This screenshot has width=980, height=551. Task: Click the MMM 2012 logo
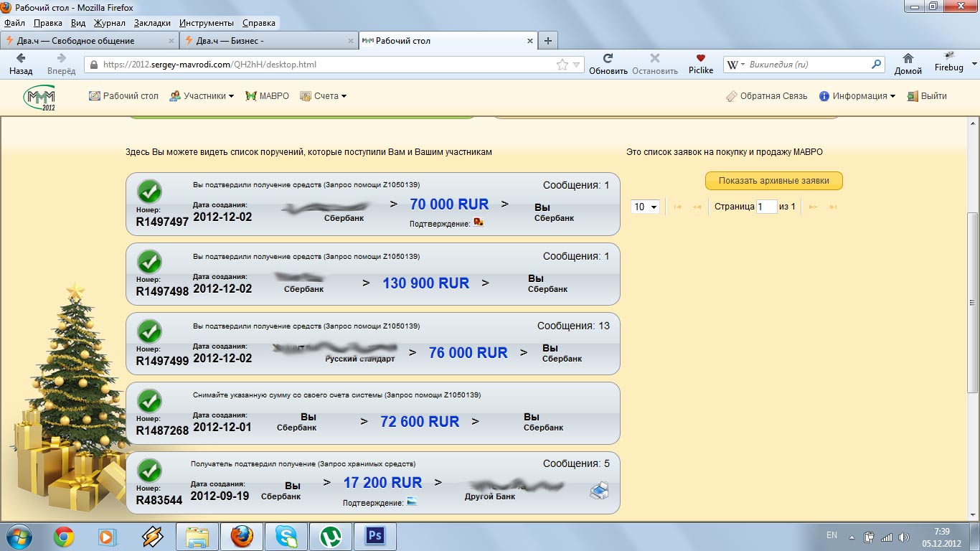coord(39,98)
